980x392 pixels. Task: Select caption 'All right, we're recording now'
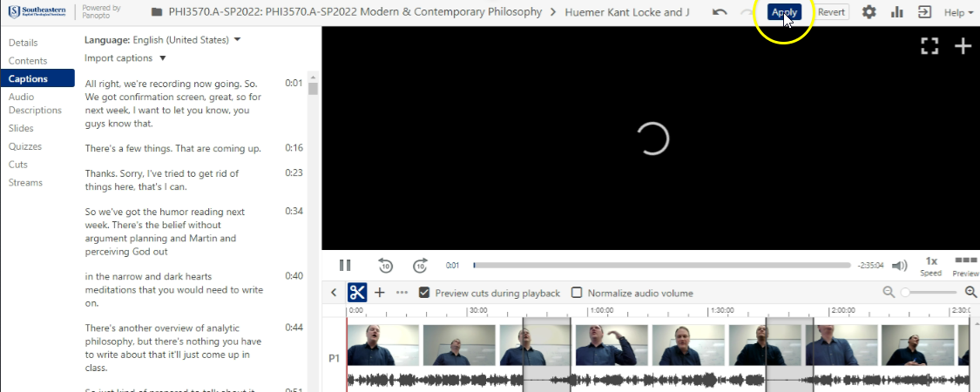point(173,103)
